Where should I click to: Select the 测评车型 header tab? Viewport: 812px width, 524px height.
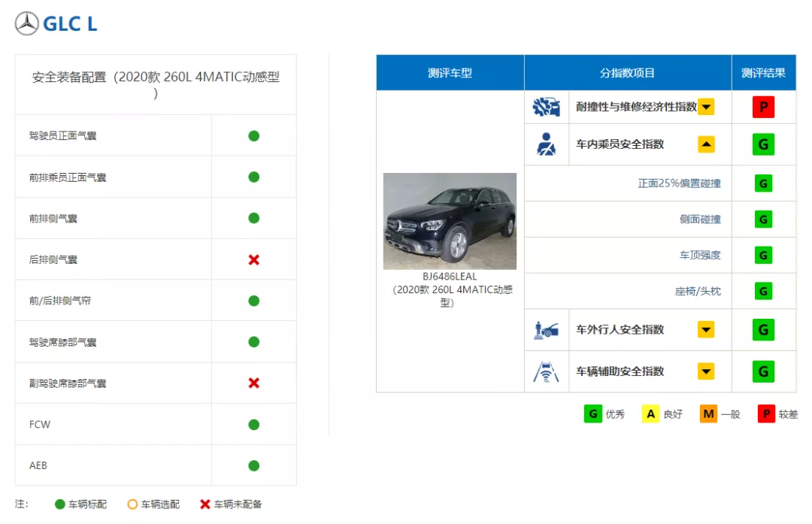[x=449, y=72]
